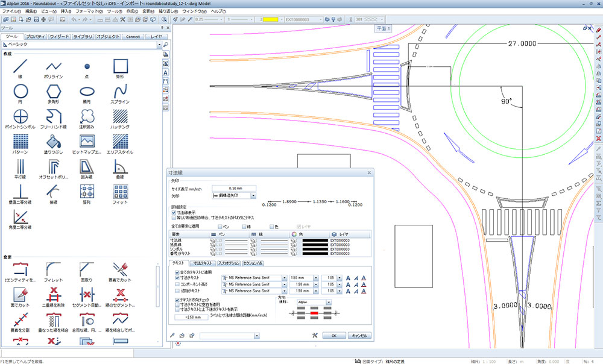Select the 円 (Circle) tool
603x364 pixels.
(x=21, y=92)
